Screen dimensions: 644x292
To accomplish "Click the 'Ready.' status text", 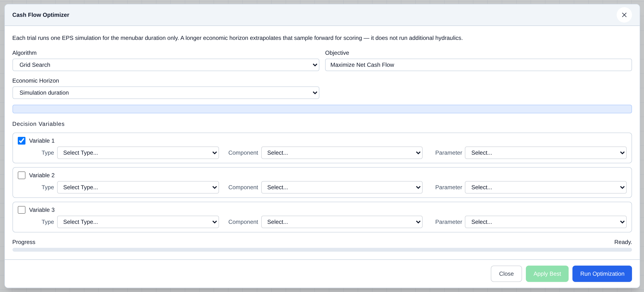I will (x=623, y=242).
